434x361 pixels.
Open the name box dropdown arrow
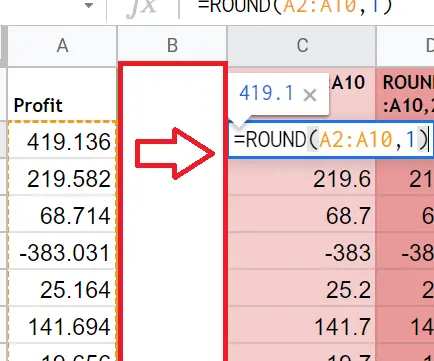tap(89, 5)
